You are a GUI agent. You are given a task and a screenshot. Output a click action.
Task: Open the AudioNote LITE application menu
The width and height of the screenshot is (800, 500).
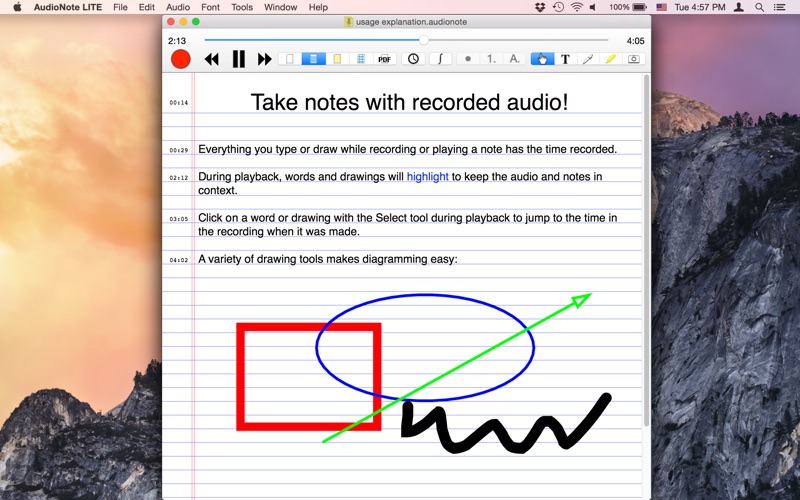[68, 7]
